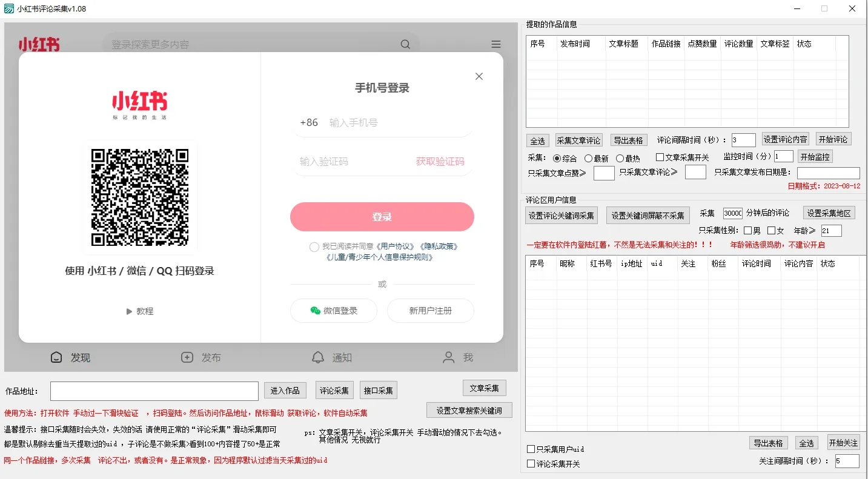The height and width of the screenshot is (479, 868).
Task: Click the 开始评论 button
Action: point(833,139)
